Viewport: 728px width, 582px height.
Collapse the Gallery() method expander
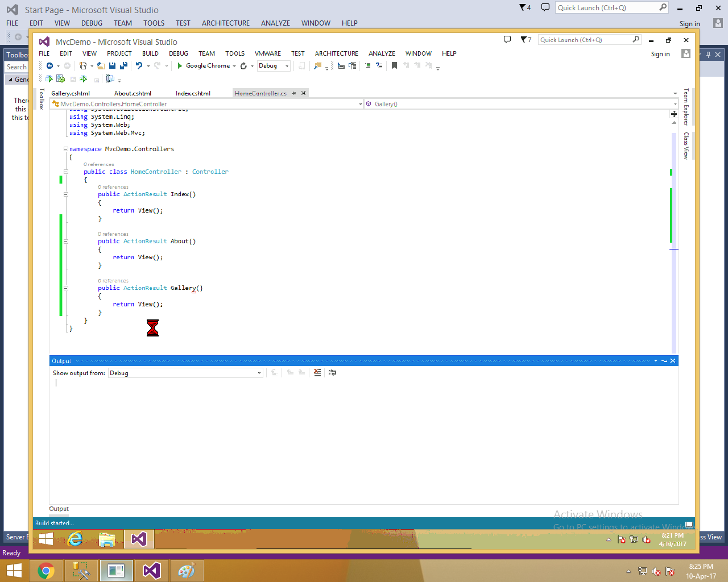click(65, 288)
